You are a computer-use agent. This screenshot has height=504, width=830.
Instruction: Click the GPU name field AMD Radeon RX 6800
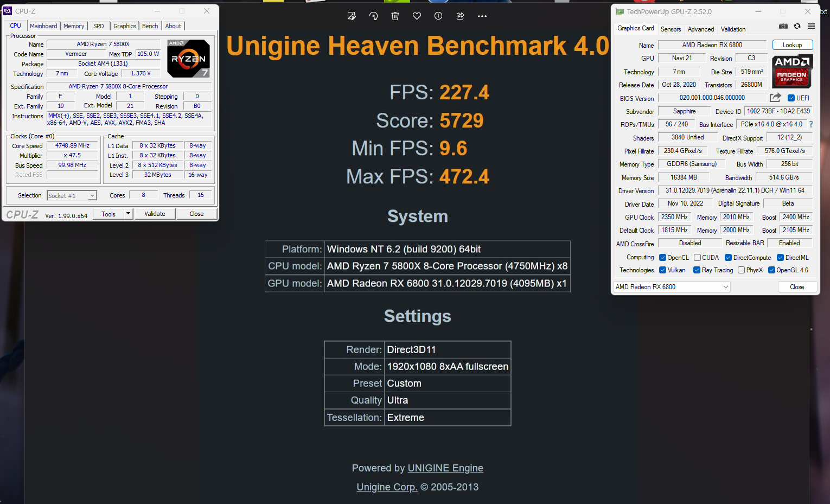712,45
